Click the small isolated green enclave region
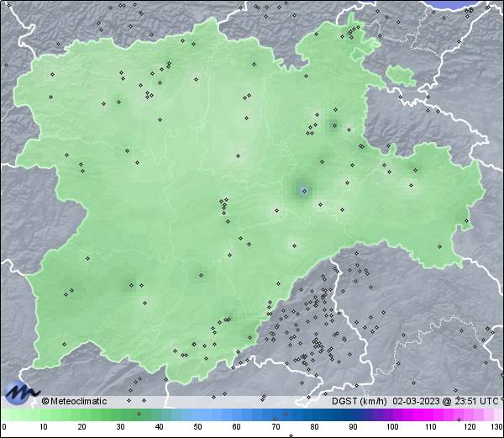The image size is (504, 438). pos(401,76)
